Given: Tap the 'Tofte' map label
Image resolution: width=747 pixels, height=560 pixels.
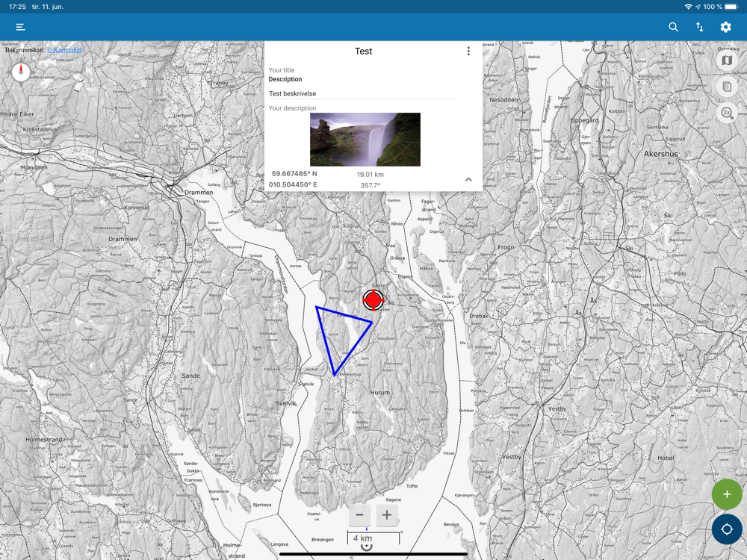Looking at the screenshot, I should pos(412,486).
